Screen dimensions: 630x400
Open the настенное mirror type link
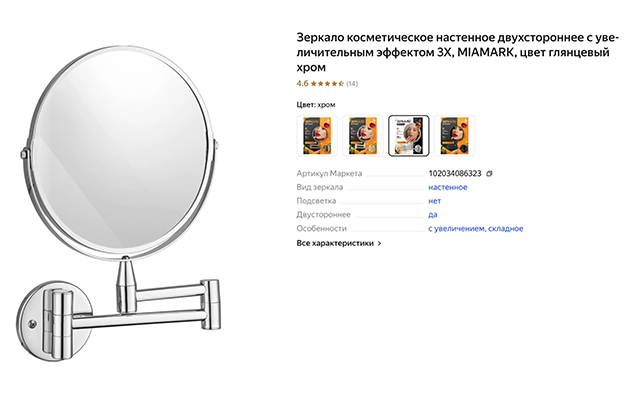(x=448, y=187)
